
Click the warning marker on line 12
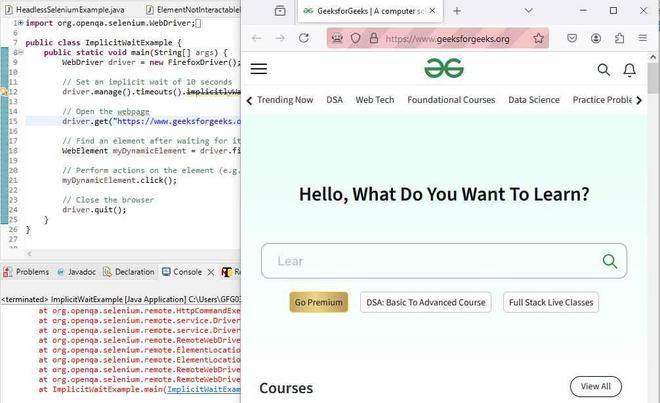(4, 91)
